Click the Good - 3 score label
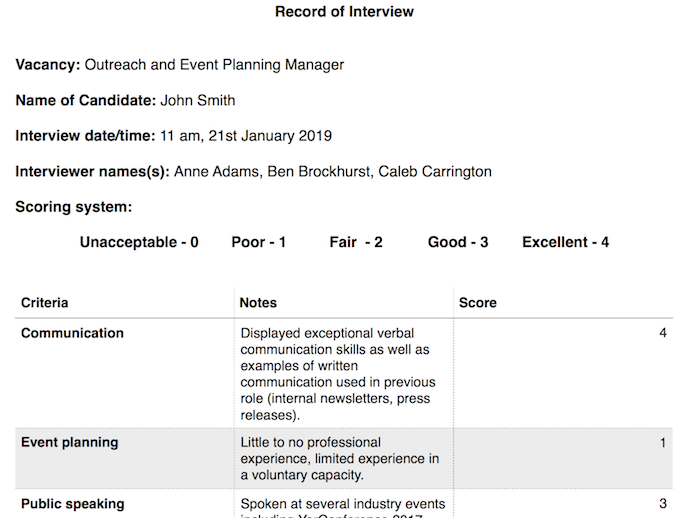Image resolution: width=688 pixels, height=518 pixels. [x=458, y=242]
